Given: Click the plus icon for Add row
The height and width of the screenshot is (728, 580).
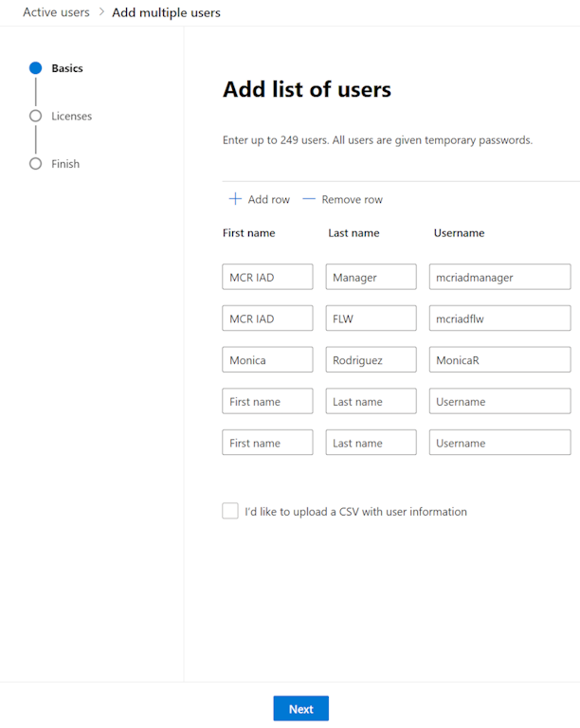Looking at the screenshot, I should 235,199.
